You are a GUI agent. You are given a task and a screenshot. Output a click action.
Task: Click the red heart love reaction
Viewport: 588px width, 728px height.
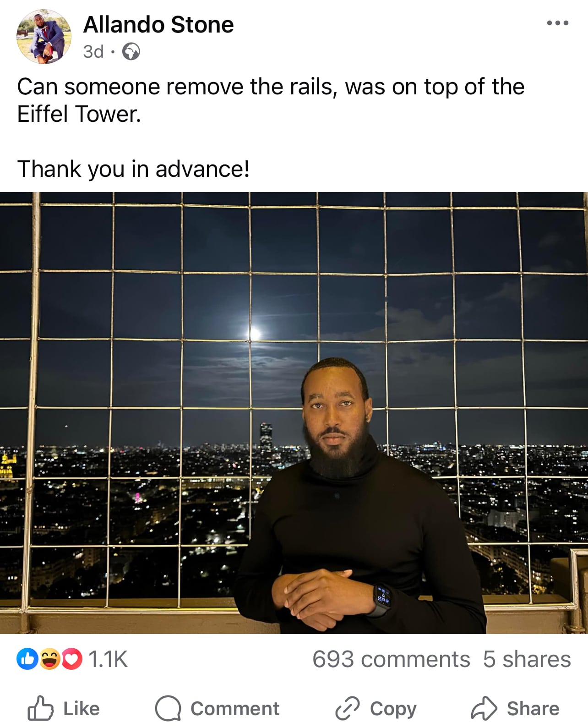click(x=71, y=659)
